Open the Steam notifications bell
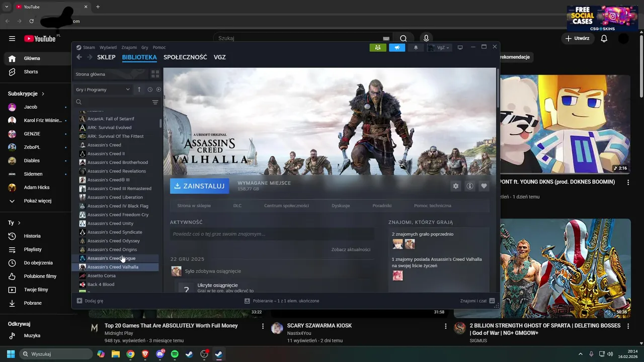The width and height of the screenshot is (644, 362). pos(416,47)
